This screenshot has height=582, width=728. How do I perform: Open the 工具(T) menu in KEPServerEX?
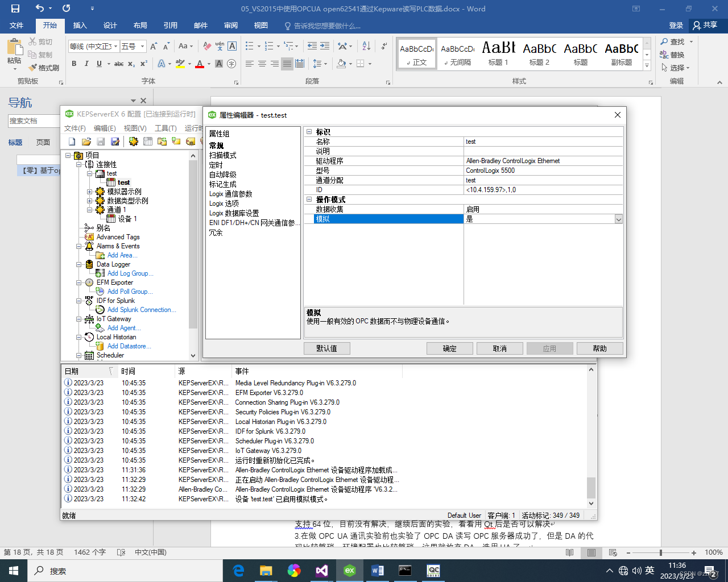click(166, 128)
